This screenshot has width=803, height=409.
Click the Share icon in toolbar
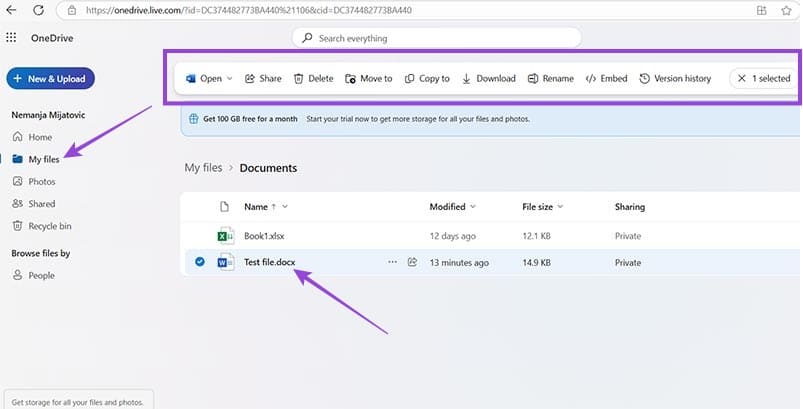coord(251,78)
